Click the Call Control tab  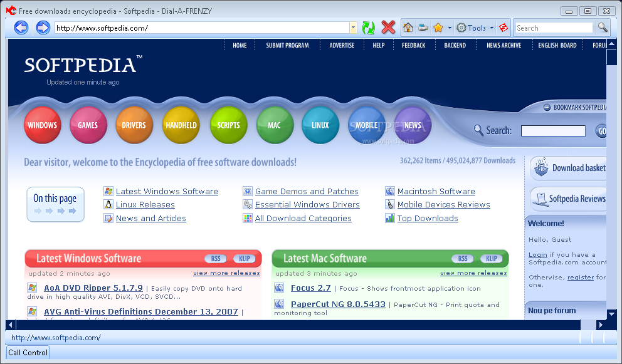click(x=28, y=353)
